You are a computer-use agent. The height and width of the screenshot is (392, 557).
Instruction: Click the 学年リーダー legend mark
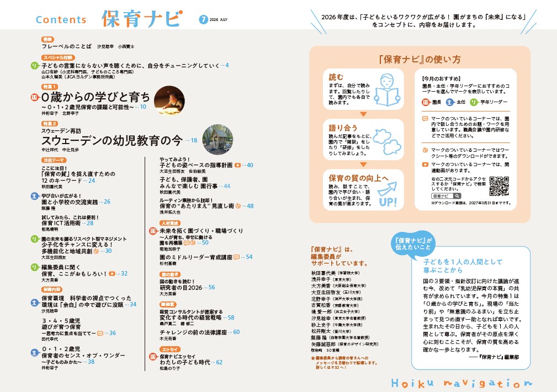coord(474,102)
